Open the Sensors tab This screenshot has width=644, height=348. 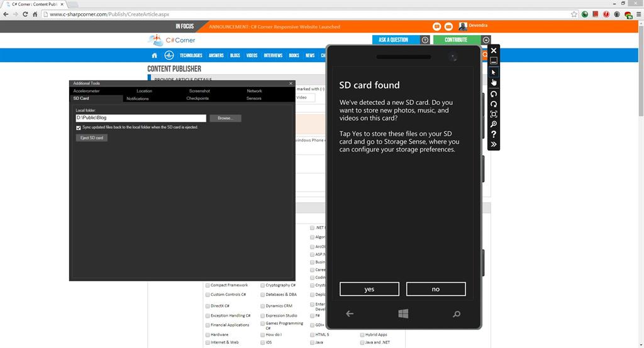click(254, 99)
